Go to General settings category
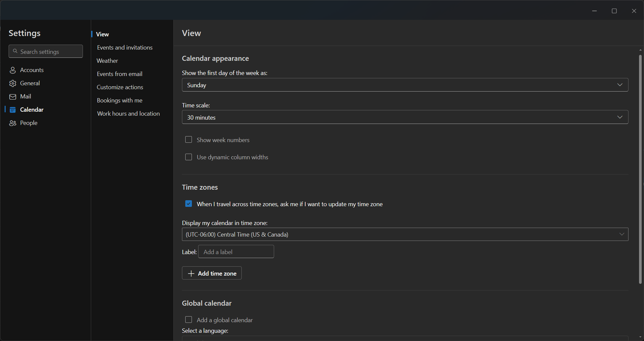The width and height of the screenshot is (644, 341). pos(30,83)
